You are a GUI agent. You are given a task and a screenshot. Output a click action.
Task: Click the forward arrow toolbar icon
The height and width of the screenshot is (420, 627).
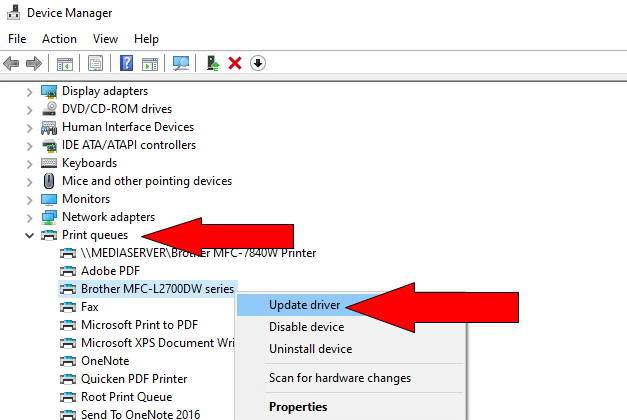pyautogui.click(x=34, y=63)
